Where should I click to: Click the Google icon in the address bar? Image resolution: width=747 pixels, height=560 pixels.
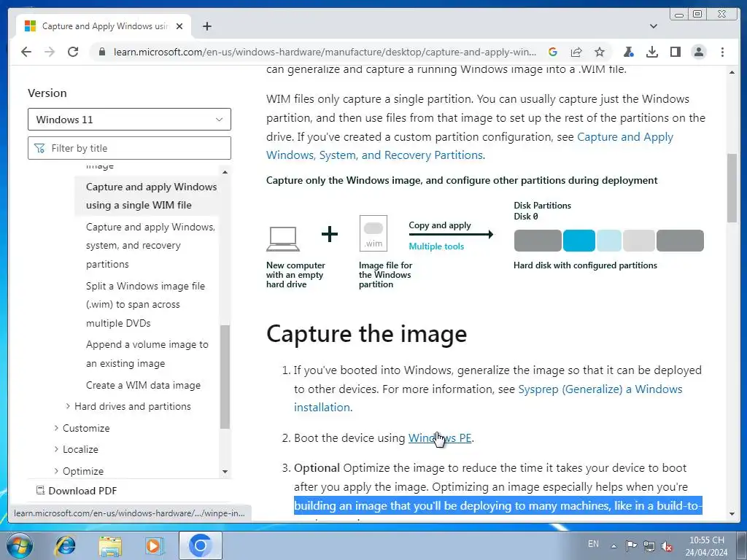(553, 52)
